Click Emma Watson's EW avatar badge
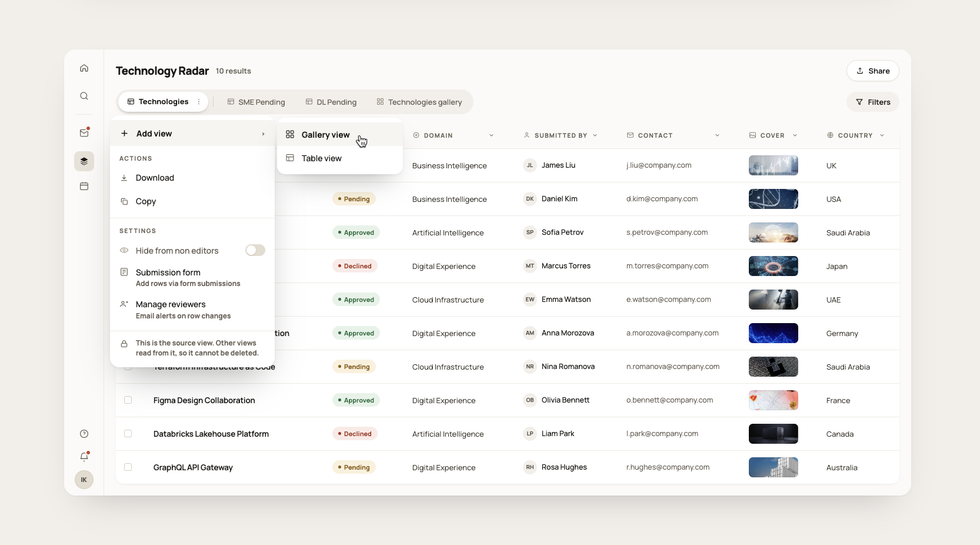 pos(530,300)
